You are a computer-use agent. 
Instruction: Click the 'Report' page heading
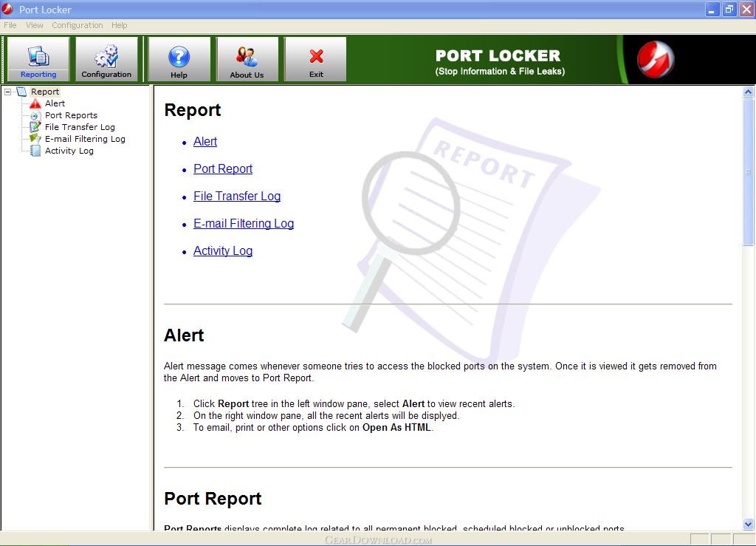coord(193,110)
